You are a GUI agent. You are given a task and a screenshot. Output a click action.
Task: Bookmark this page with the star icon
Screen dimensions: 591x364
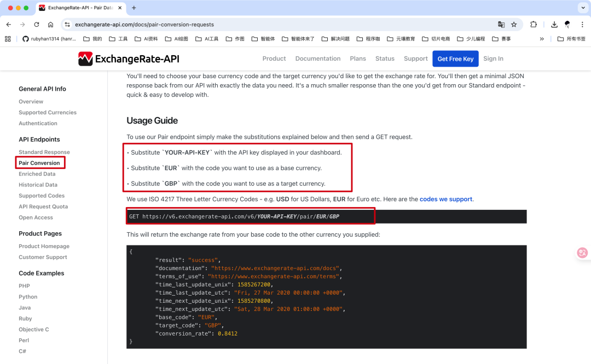514,25
